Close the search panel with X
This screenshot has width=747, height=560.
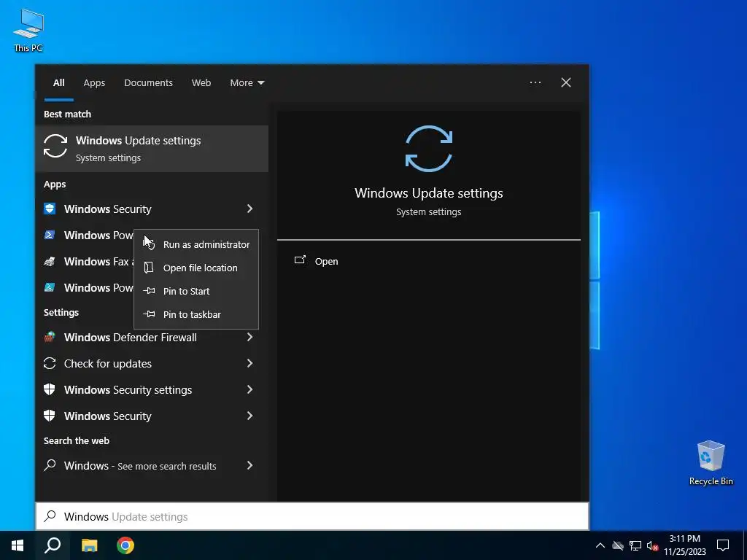coord(566,82)
